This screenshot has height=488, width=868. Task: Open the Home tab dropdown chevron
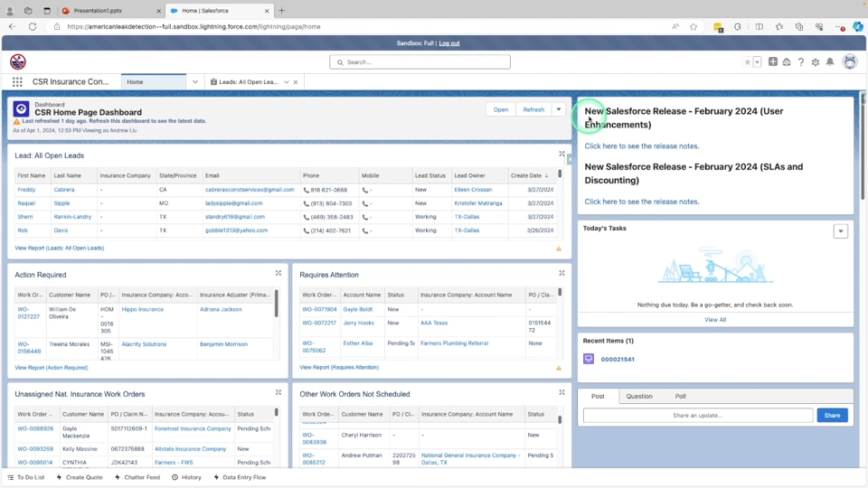pyautogui.click(x=195, y=82)
